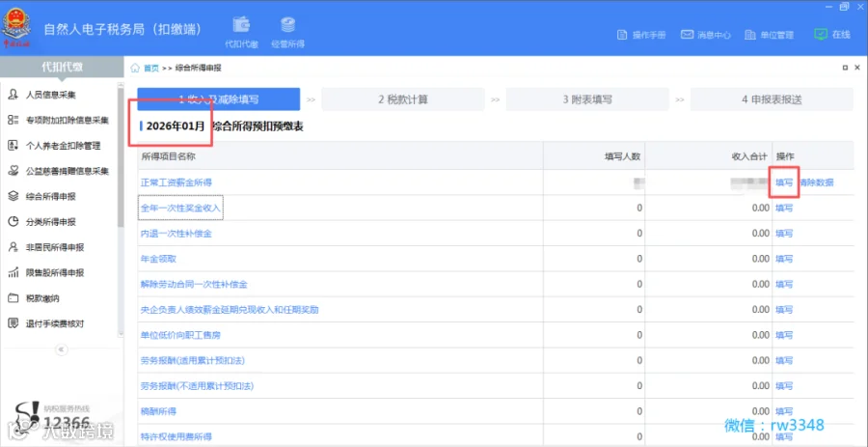Select step 1 收入及减除填写

click(x=219, y=99)
